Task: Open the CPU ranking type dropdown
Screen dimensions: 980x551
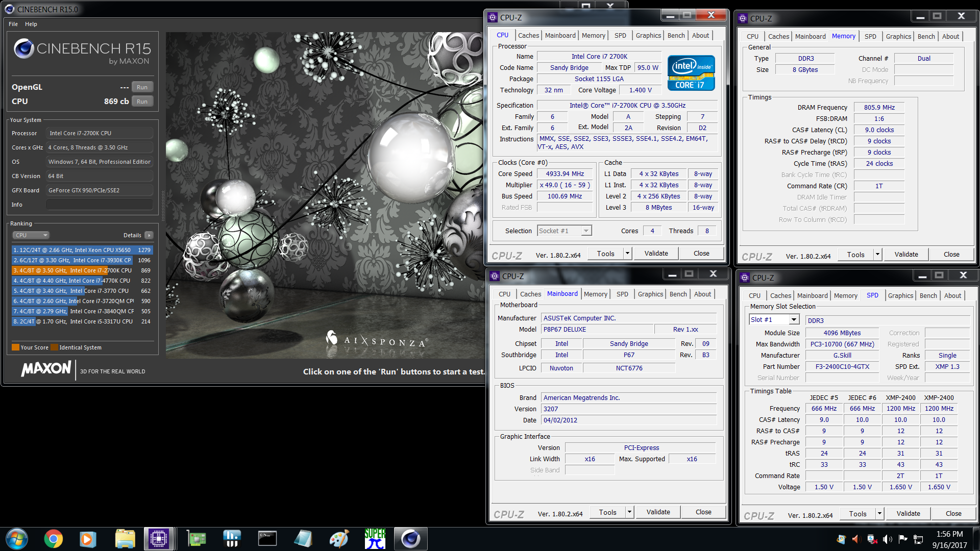Action: pyautogui.click(x=31, y=235)
